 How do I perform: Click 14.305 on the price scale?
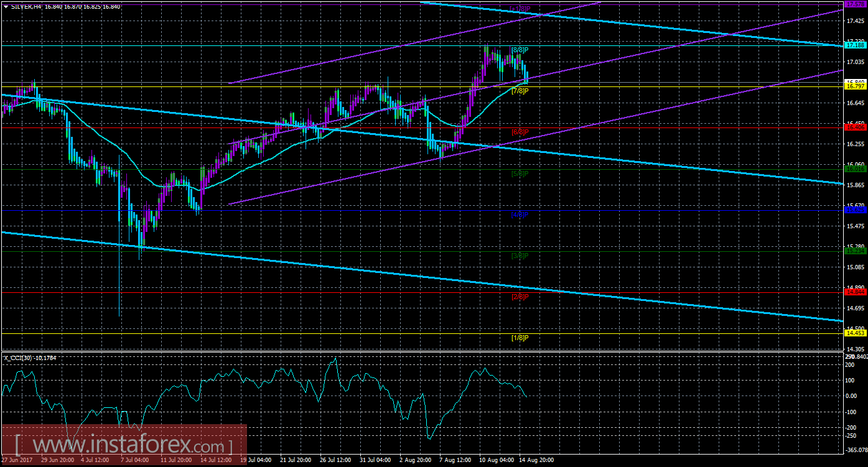[855, 349]
